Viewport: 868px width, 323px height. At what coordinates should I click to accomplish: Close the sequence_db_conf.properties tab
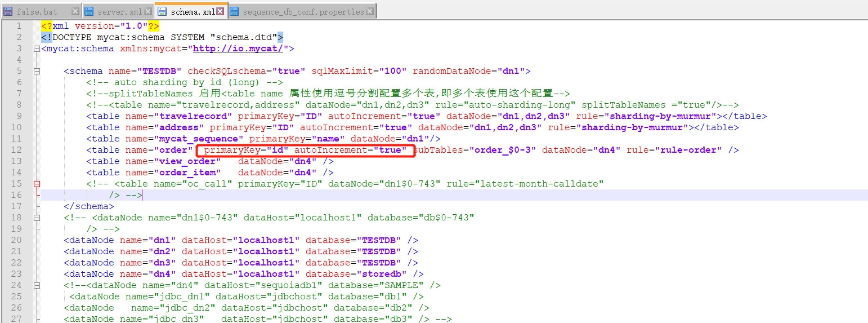pos(371,11)
